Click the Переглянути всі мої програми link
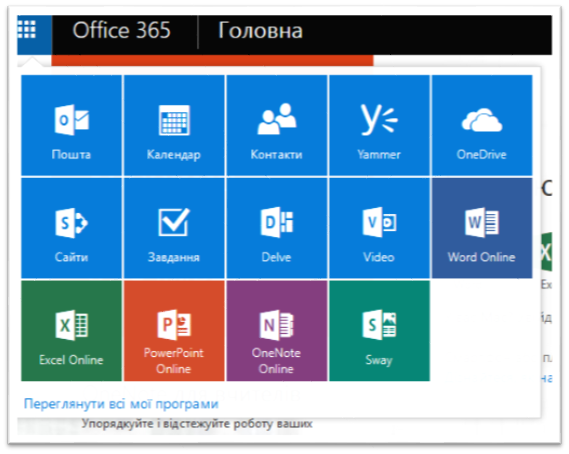 click(121, 404)
